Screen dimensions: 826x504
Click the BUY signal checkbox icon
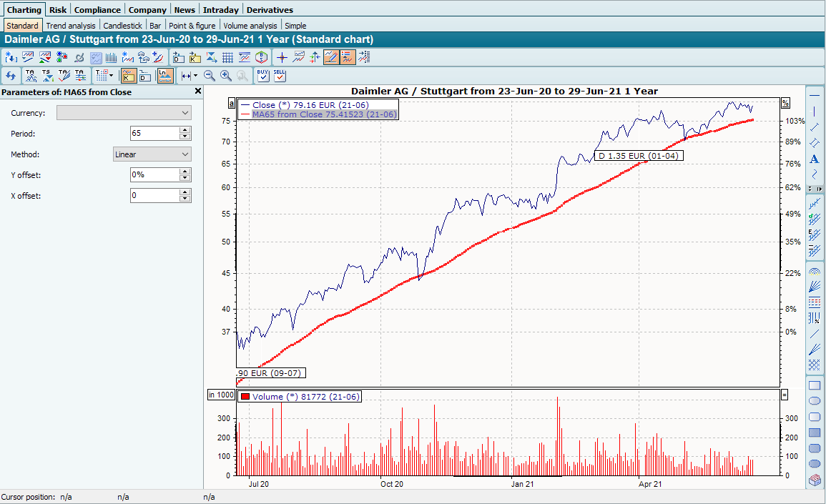point(263,75)
